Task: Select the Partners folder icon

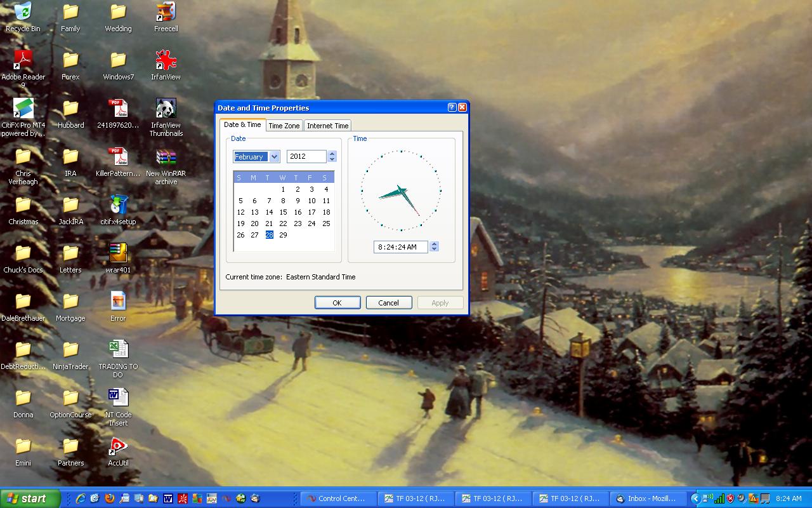Action: [70, 451]
